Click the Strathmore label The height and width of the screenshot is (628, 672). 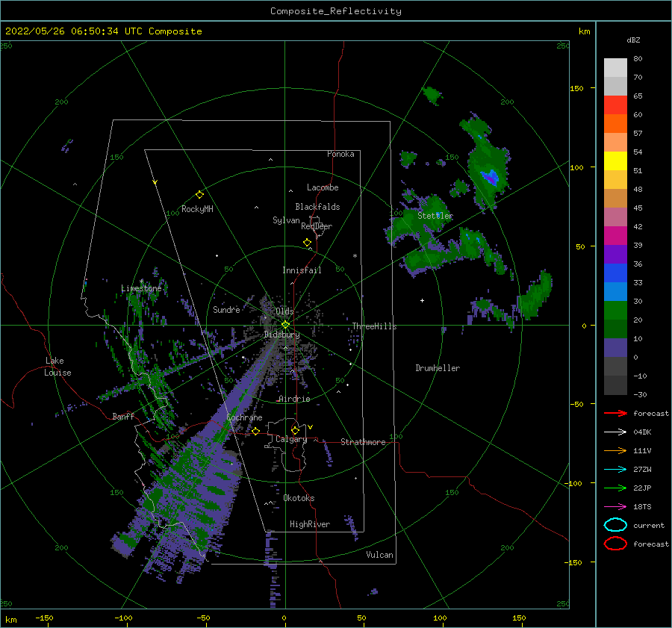(363, 442)
